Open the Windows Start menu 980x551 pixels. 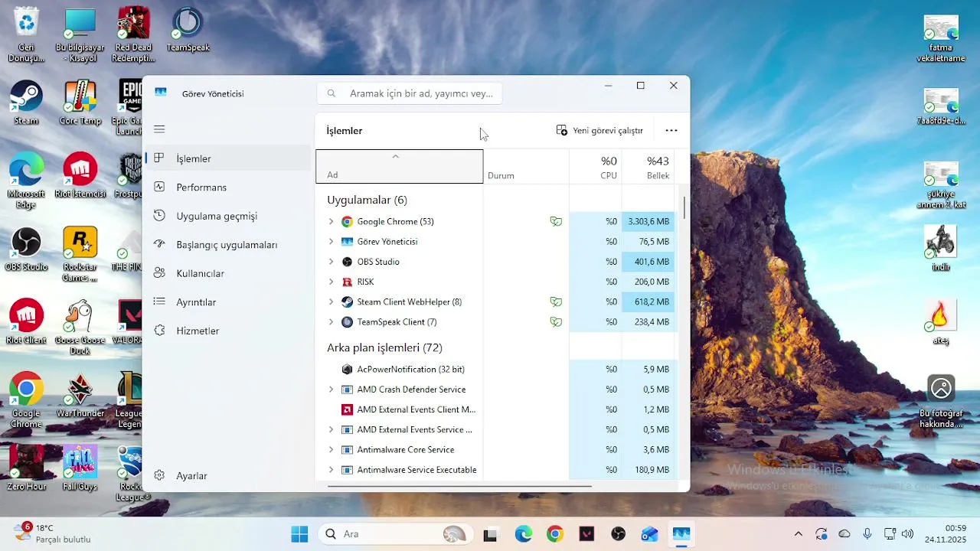[x=299, y=534]
